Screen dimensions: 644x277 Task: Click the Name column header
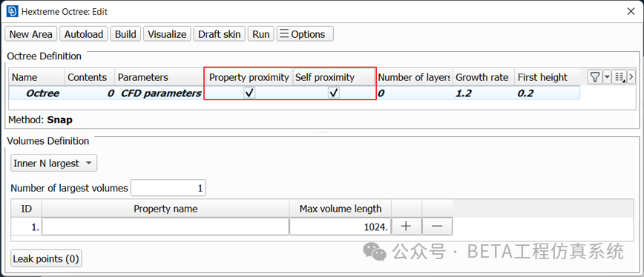37,77
